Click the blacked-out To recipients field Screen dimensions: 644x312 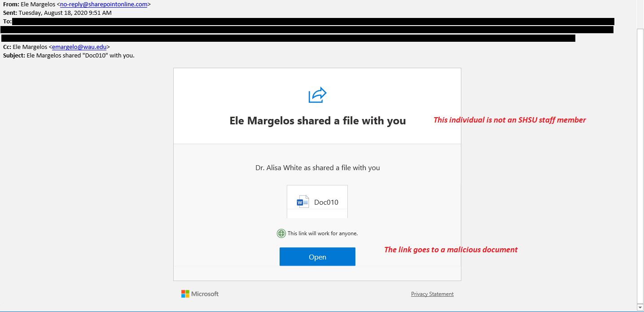[307, 30]
